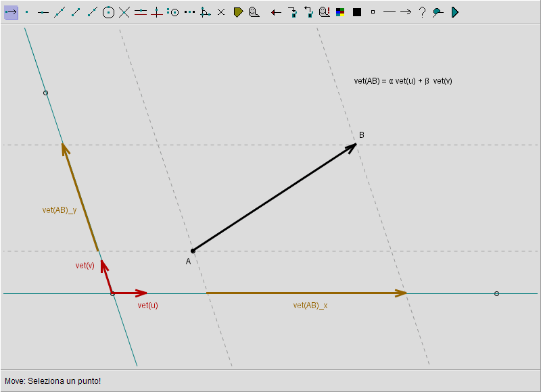Image resolution: width=541 pixels, height=392 pixels.
Task: Select the olive filled polygon tool
Action: click(238, 12)
